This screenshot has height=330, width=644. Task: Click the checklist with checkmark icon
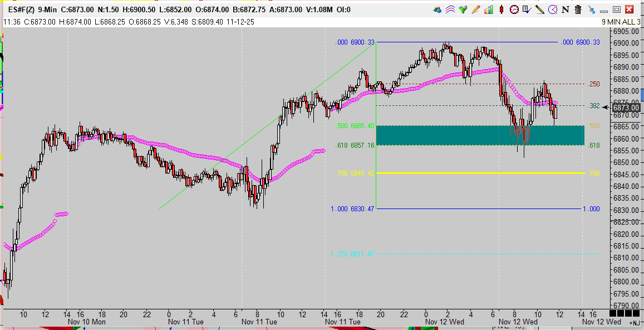[x=527, y=9]
